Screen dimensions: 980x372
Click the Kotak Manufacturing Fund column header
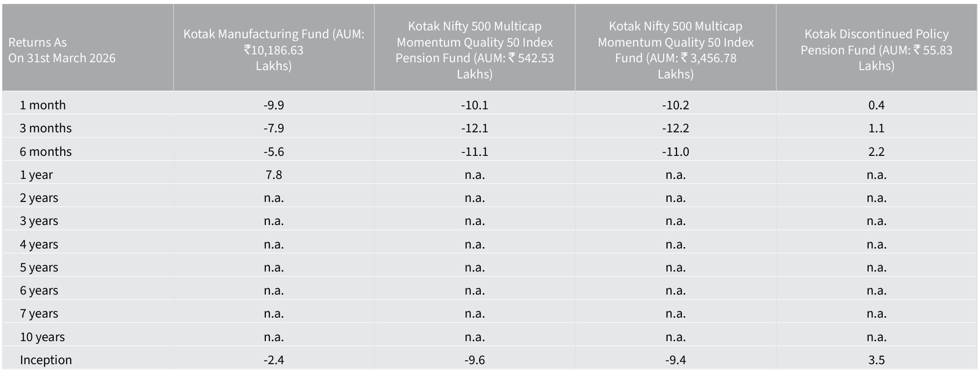tap(274, 50)
